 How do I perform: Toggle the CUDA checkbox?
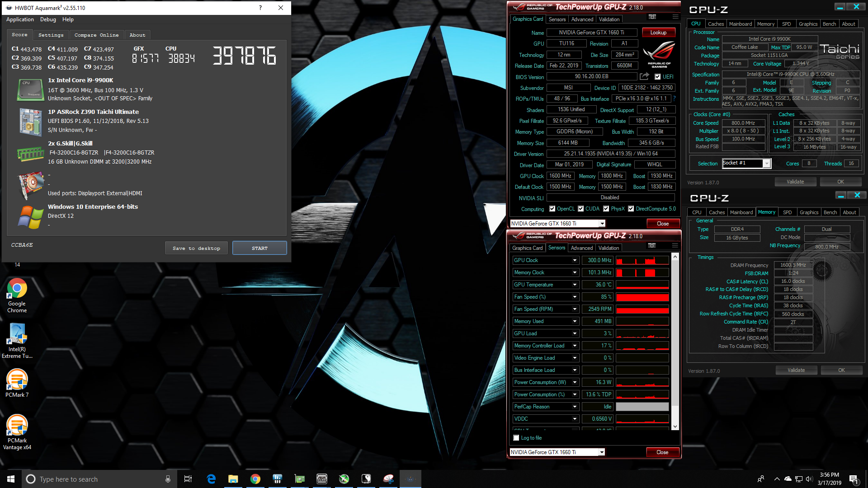click(x=580, y=209)
